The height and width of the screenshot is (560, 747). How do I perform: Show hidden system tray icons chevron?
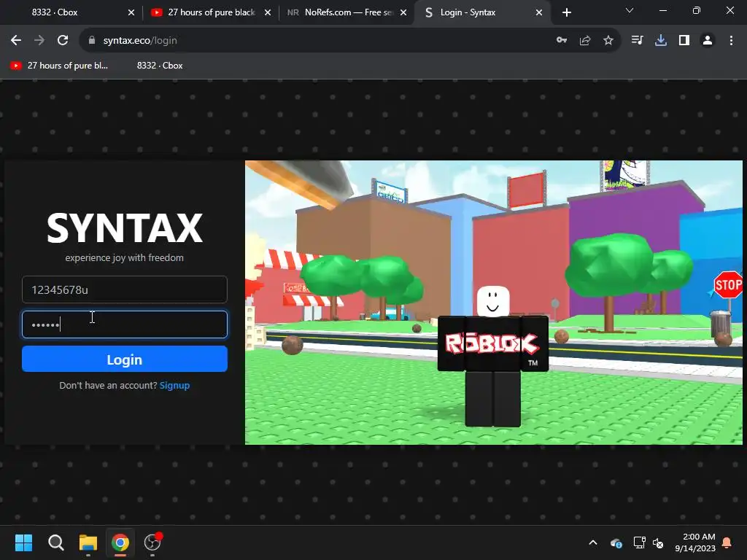593,542
